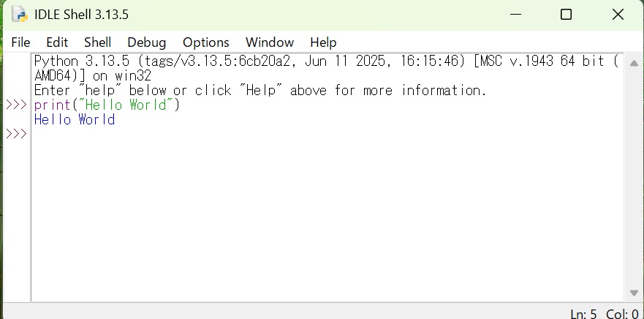Click the scrollbar up arrow

pos(635,60)
